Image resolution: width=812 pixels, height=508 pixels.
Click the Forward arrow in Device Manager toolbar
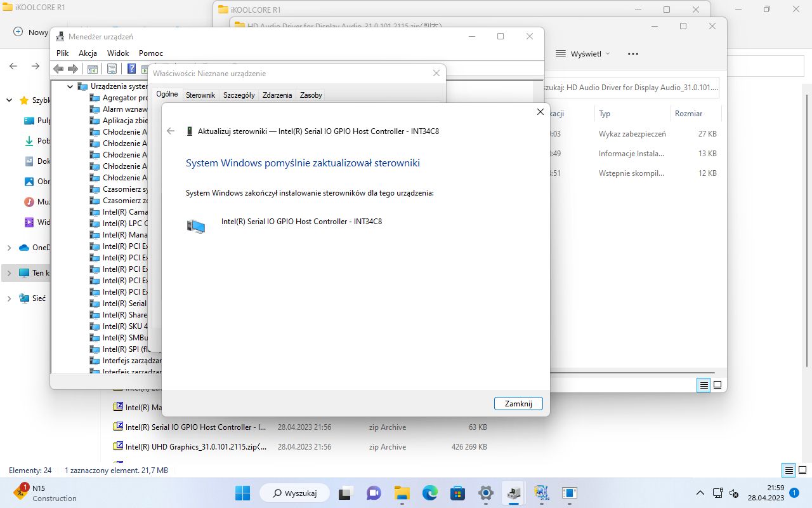point(72,69)
